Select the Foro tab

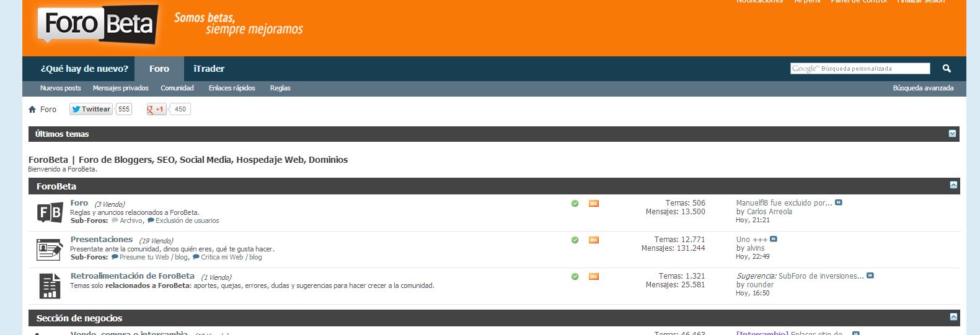click(159, 69)
